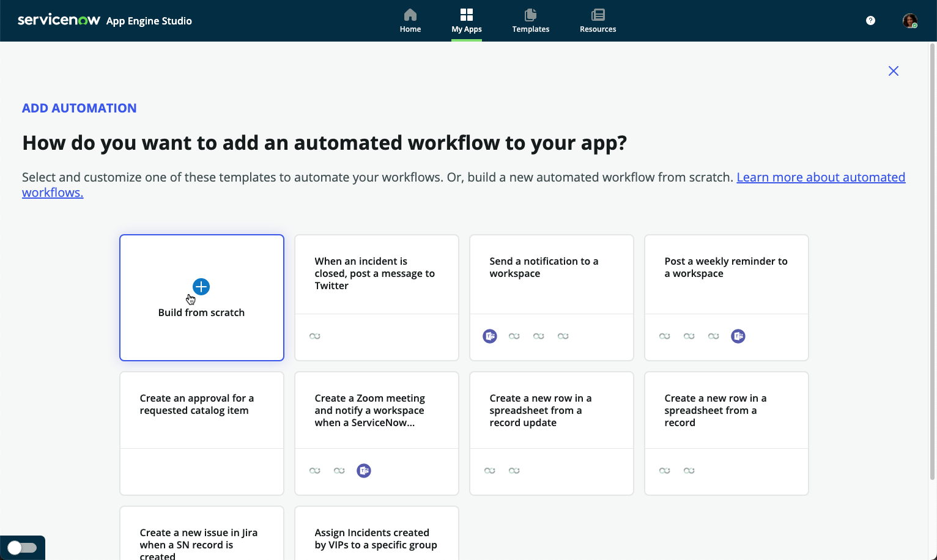This screenshot has height=560, width=937.
Task: Select incident closed Twitter template
Action: (377, 298)
